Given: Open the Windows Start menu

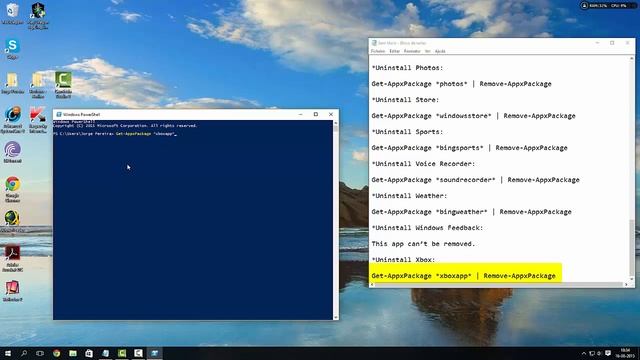Looking at the screenshot, I should click(7, 353).
